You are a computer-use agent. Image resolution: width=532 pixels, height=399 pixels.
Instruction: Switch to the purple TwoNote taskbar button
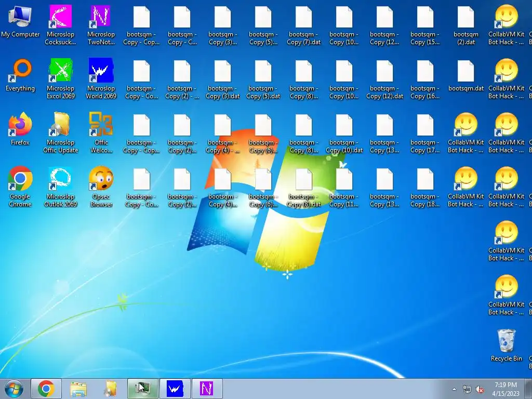pyautogui.click(x=207, y=389)
